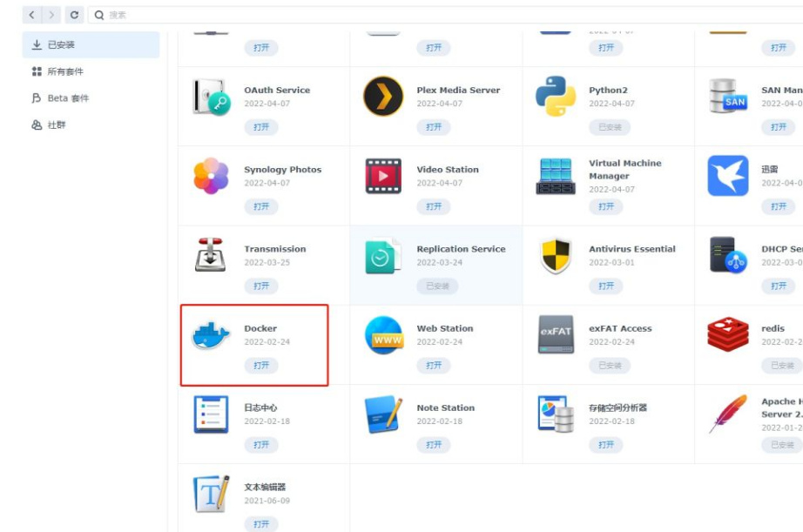The width and height of the screenshot is (803, 532).
Task: Click 打开 under 日志中心
Action: pyautogui.click(x=261, y=444)
